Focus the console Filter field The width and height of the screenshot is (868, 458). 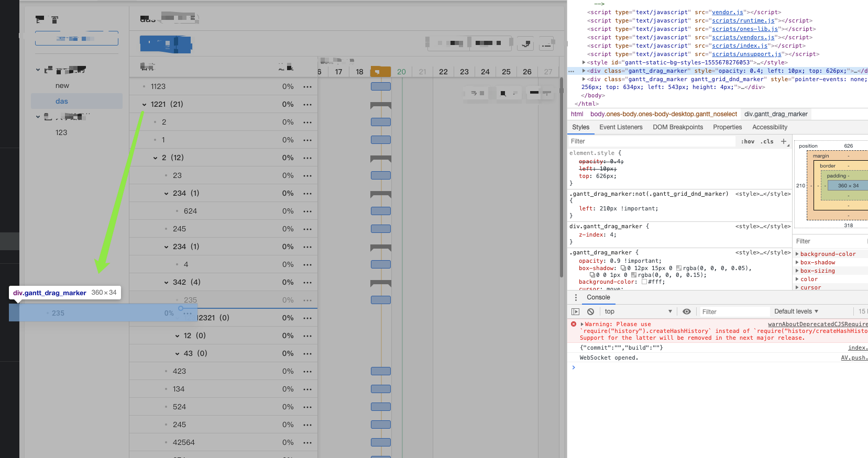(734, 311)
